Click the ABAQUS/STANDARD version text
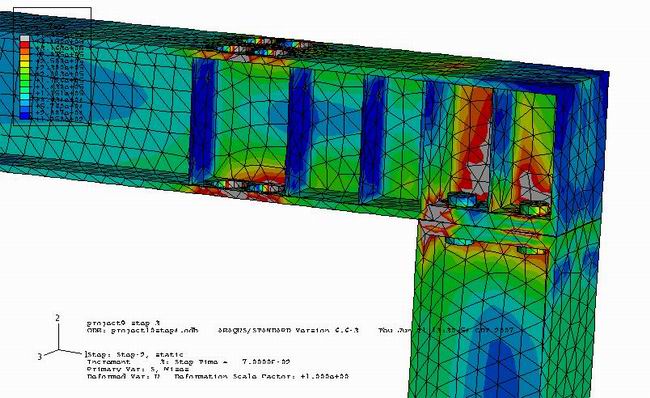This screenshot has height=398, width=650. tap(288, 330)
